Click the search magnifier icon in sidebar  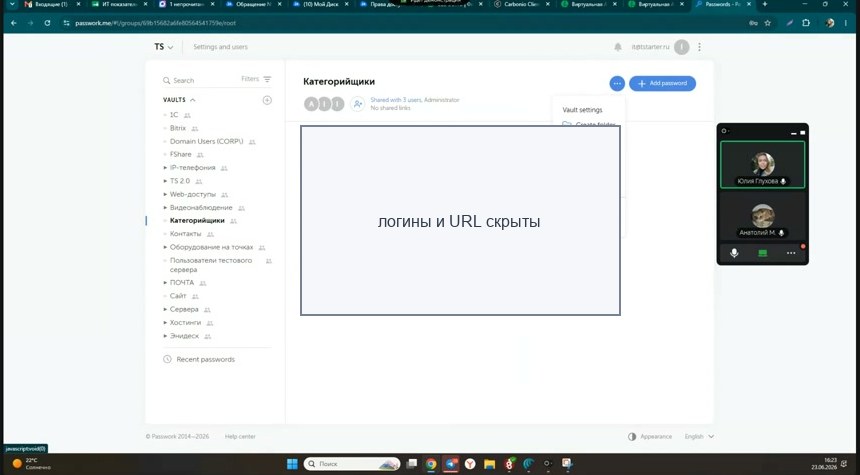pyautogui.click(x=167, y=80)
